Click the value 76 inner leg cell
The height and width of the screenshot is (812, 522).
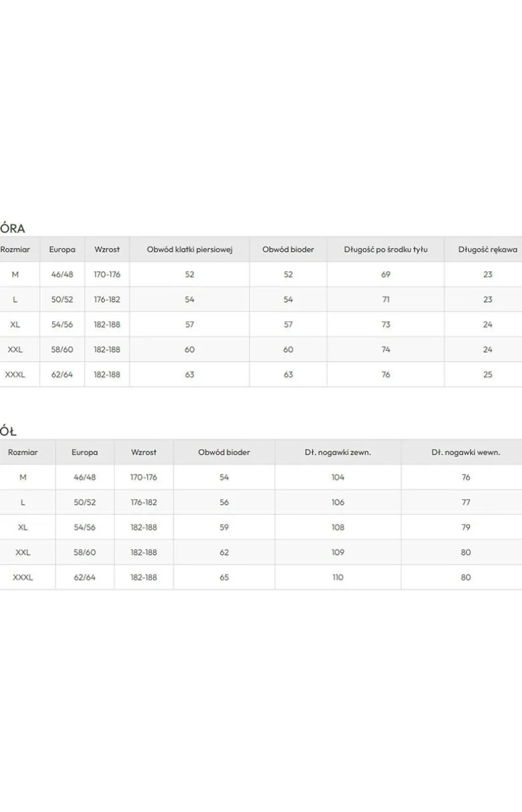[x=466, y=477]
